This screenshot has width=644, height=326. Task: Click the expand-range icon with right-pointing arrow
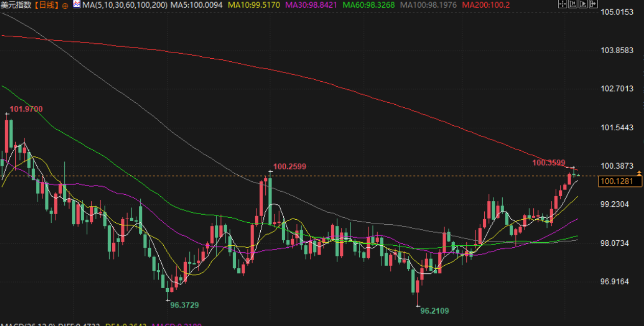click(583, 4)
